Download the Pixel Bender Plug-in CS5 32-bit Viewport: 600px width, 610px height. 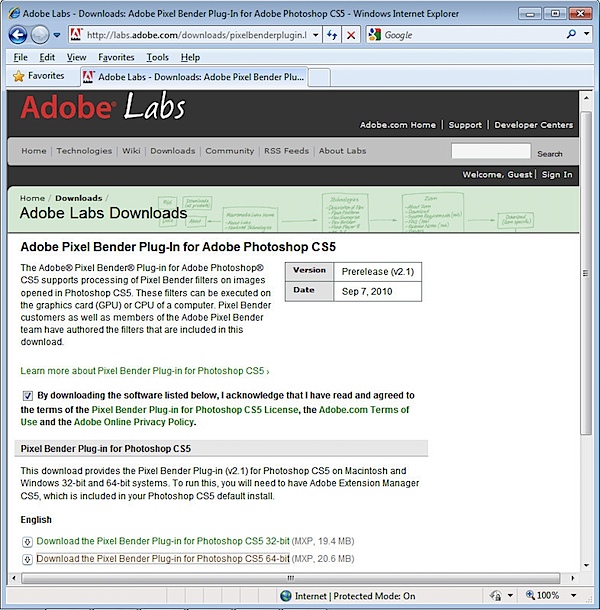point(163,541)
